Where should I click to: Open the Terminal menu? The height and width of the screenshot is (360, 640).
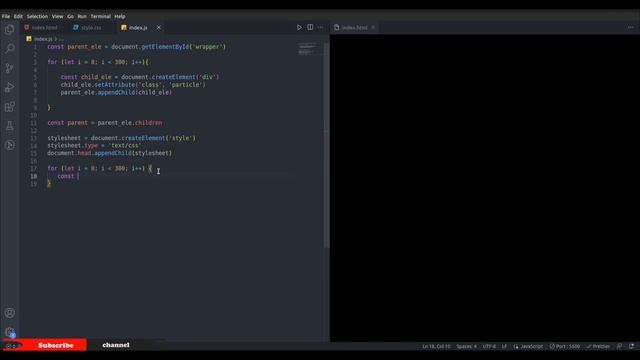[100, 16]
